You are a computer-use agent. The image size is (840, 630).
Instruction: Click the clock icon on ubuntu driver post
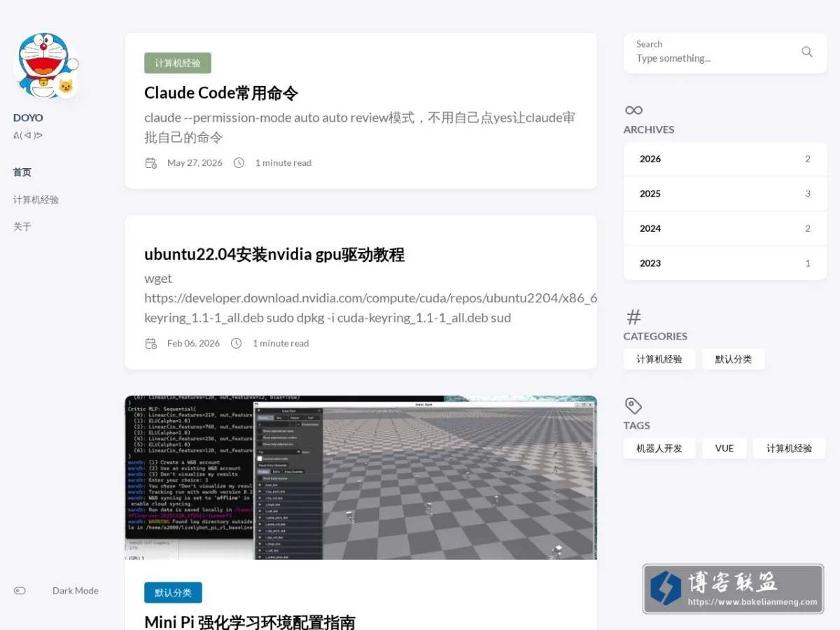click(237, 344)
